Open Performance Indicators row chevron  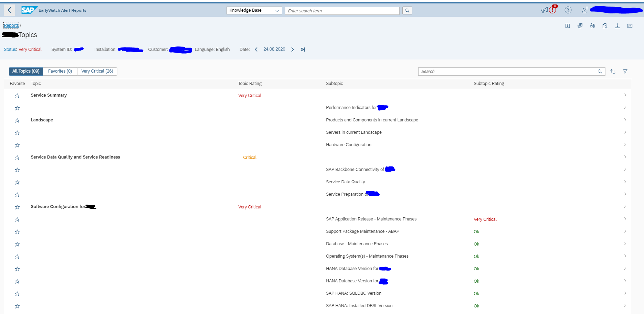[625, 108]
